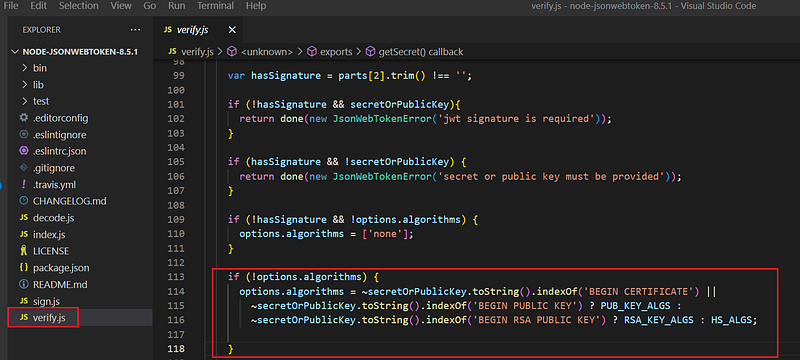800x360 pixels.
Task: Open the Explorer more actions ellipsis
Action: click(x=135, y=30)
